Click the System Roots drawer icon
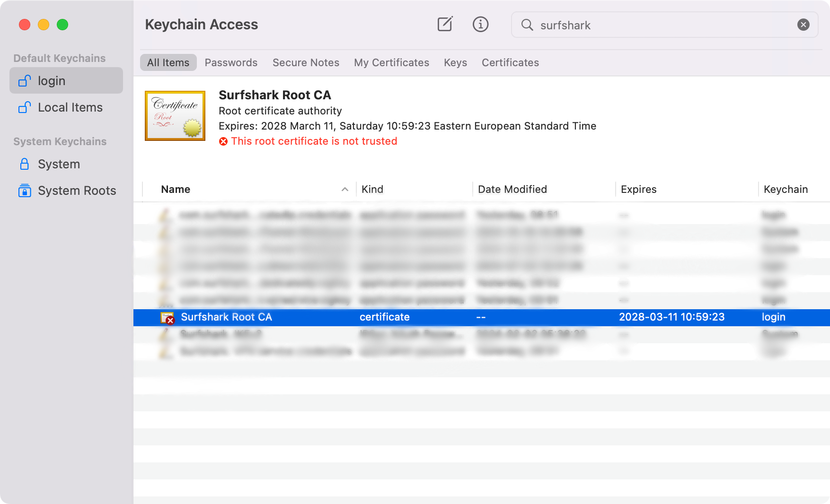Screen dimensions: 830x504 (x=25, y=191)
